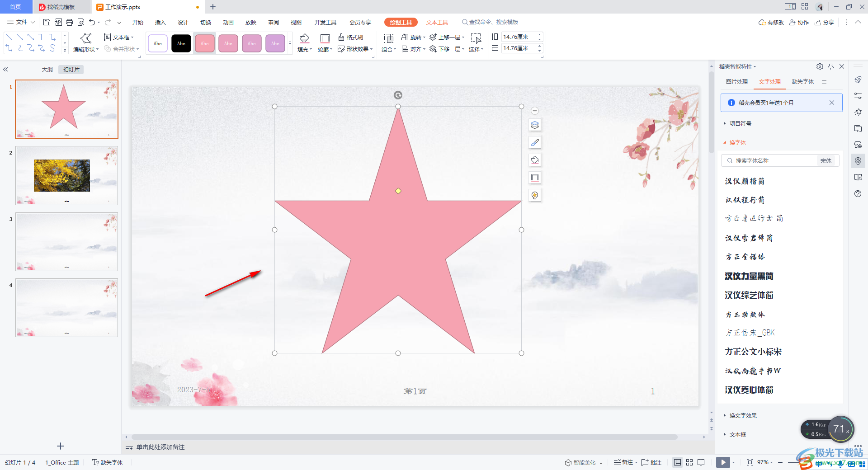Toggle the Notes (备注) pane
This screenshot has width=868, height=470.
point(625,462)
